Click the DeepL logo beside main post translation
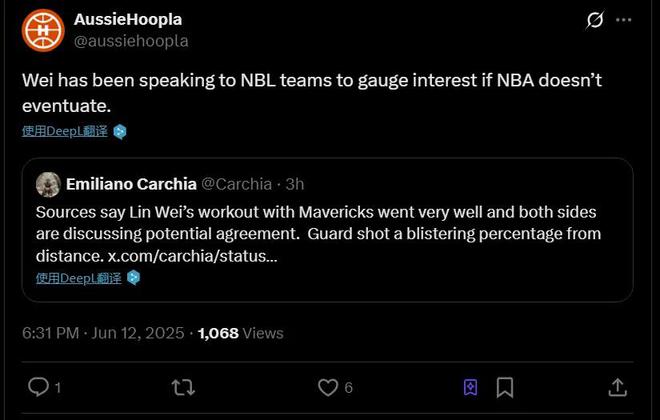The image size is (660, 420). tap(120, 131)
